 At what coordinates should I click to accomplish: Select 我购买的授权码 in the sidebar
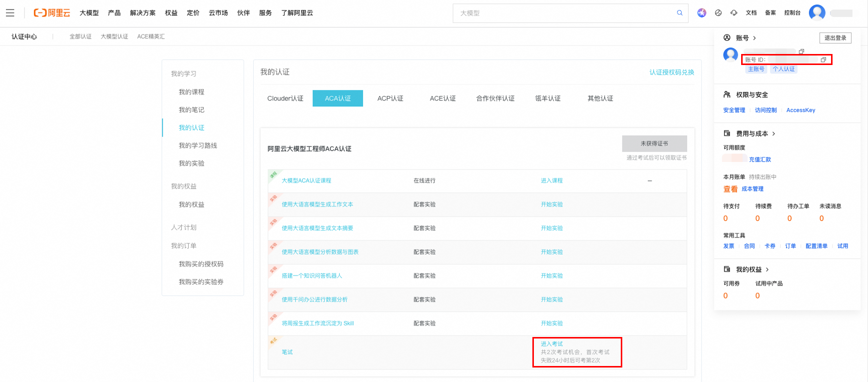click(x=201, y=264)
